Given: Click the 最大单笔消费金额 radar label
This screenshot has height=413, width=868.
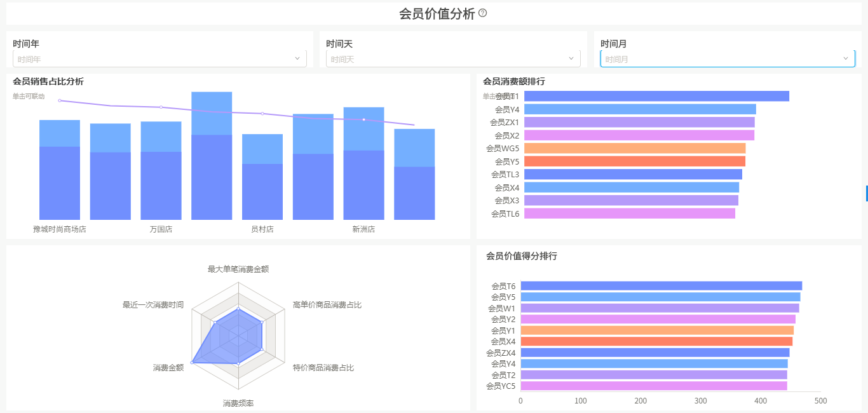Looking at the screenshot, I should (238, 269).
